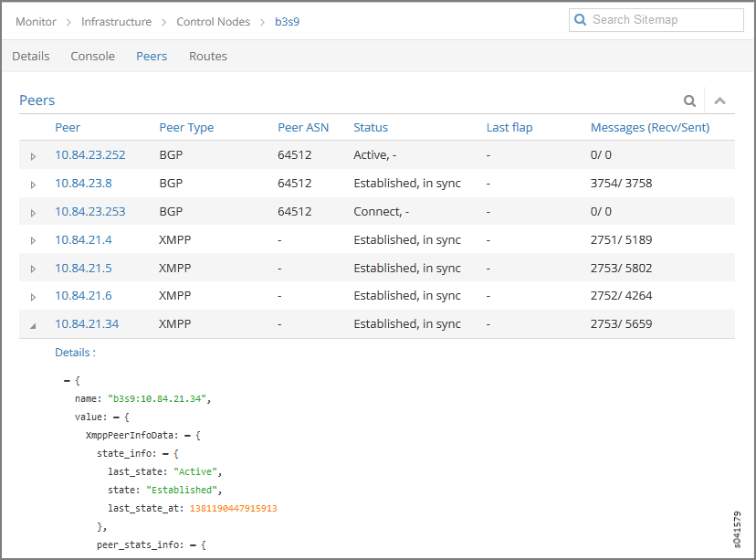Screen dimensions: 756x560
Task: Expand the 10.84.23.252 peer row
Action: [33, 156]
